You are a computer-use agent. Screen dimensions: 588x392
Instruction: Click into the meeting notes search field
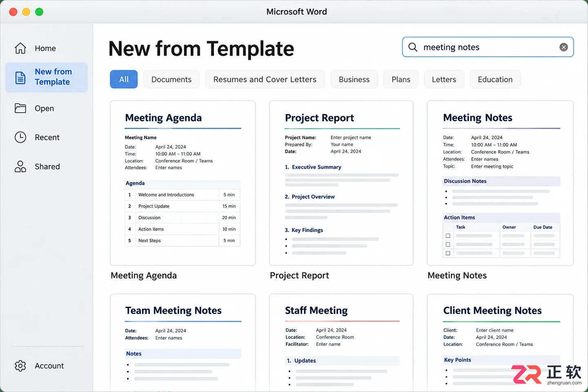point(488,47)
